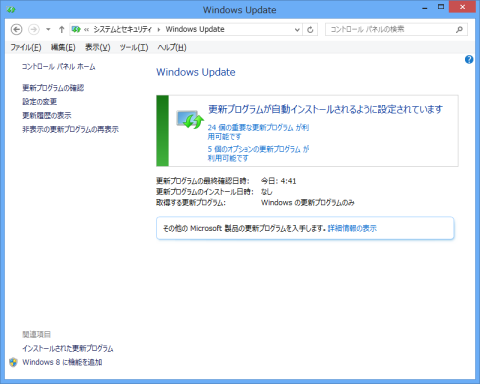This screenshot has height=384, width=480.
Task: Click the update status monitor icon
Action: (190, 120)
